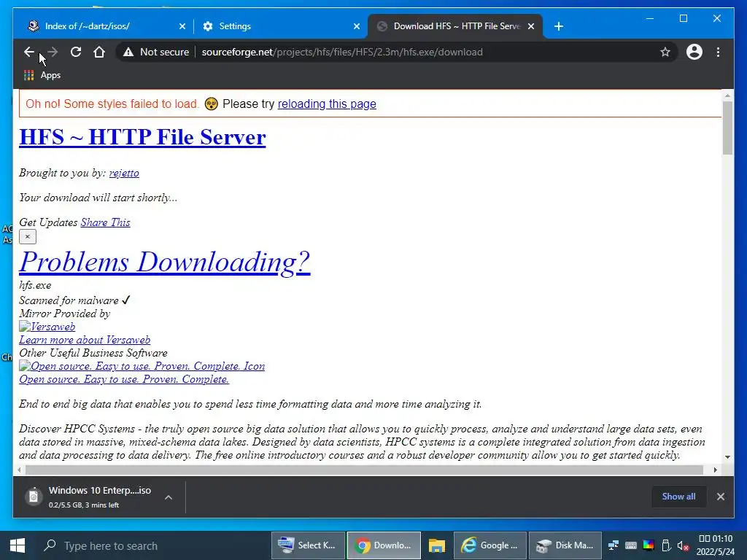Open the Open source. Easy to use. Proven. Complete. text link
Viewport: 747px width, 560px height.
[x=124, y=379]
